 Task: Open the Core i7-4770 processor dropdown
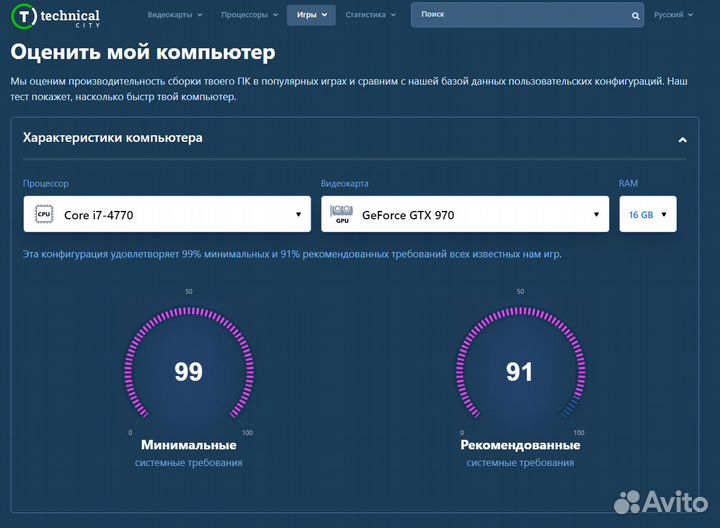167,214
